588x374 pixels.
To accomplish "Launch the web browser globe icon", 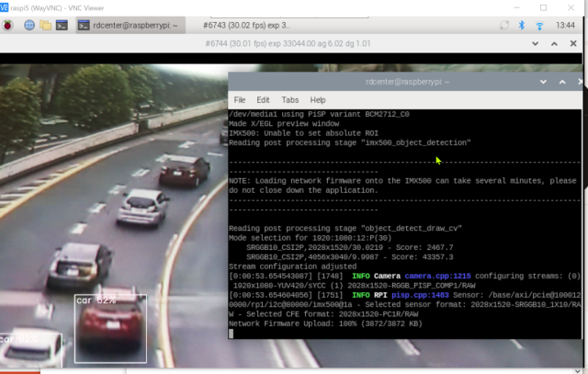I will [29, 25].
